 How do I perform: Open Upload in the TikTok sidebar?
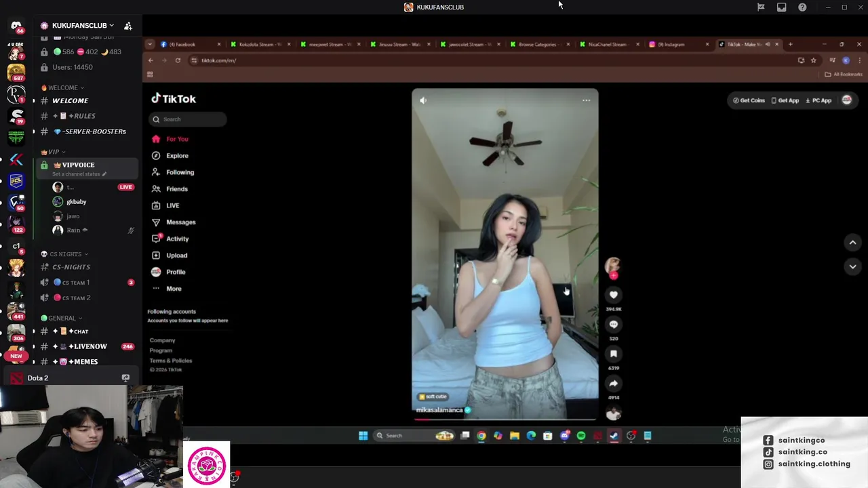click(x=170, y=256)
